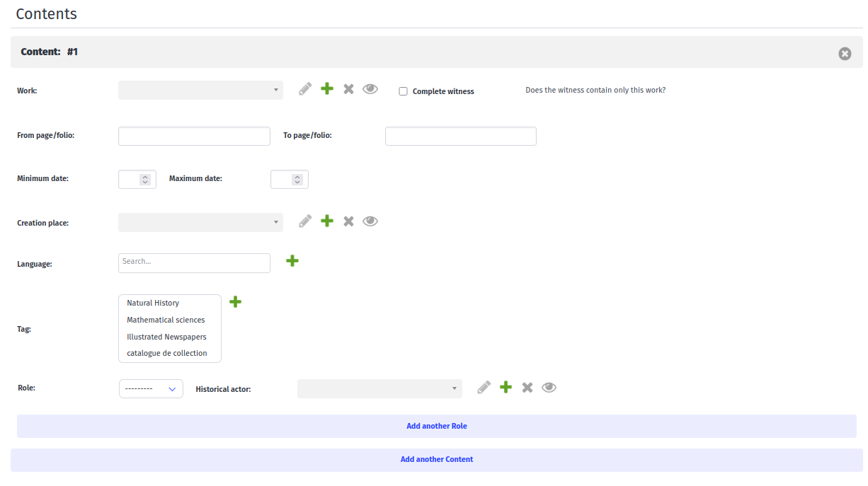Add a new Language with the plus icon

click(292, 260)
